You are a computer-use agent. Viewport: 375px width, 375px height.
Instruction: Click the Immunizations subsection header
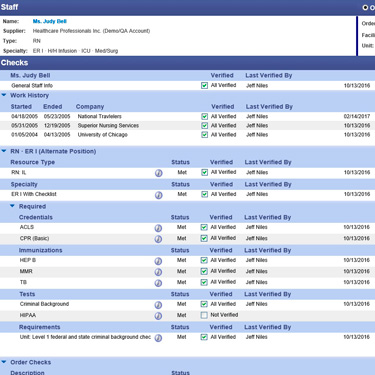[41, 250]
